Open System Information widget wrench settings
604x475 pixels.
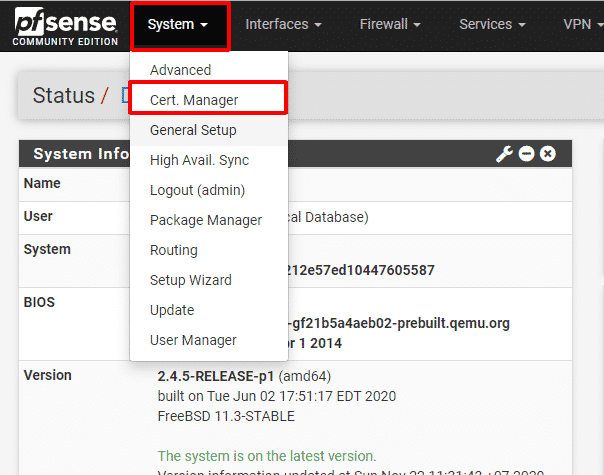504,154
